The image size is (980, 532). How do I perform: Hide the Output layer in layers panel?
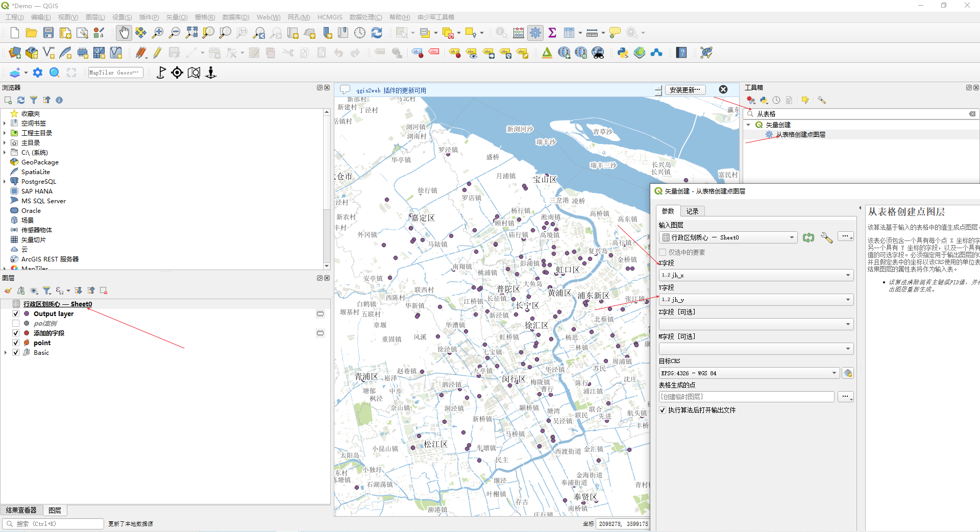coord(16,314)
